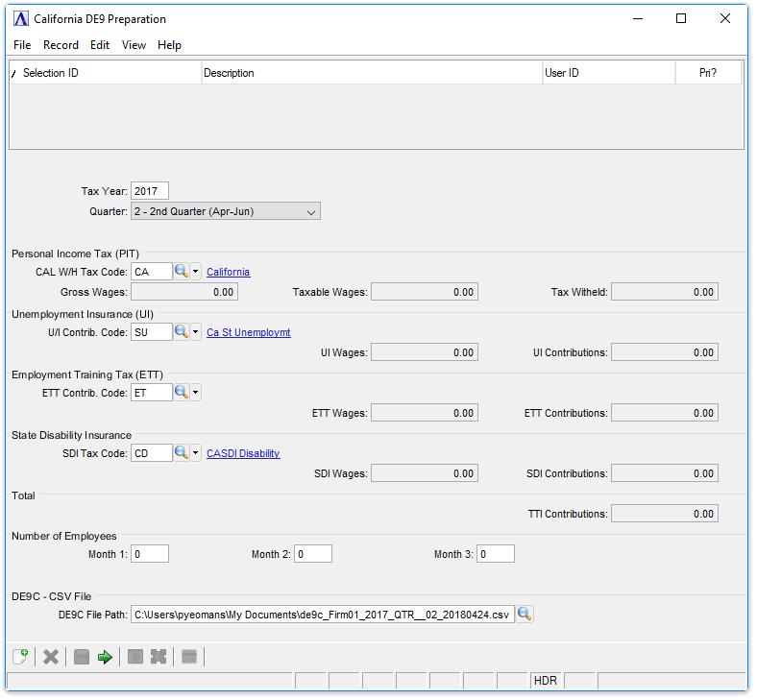757x700 pixels.
Task: Minimize the California DE9 Preparation window
Action: click(x=640, y=19)
